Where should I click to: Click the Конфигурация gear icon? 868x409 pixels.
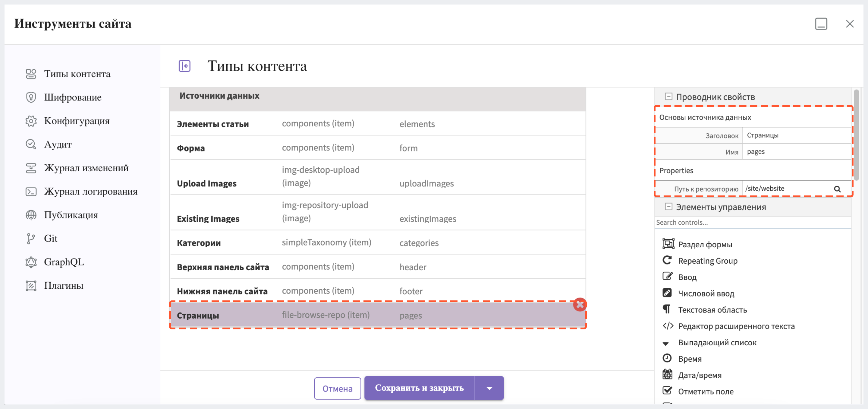click(x=31, y=121)
